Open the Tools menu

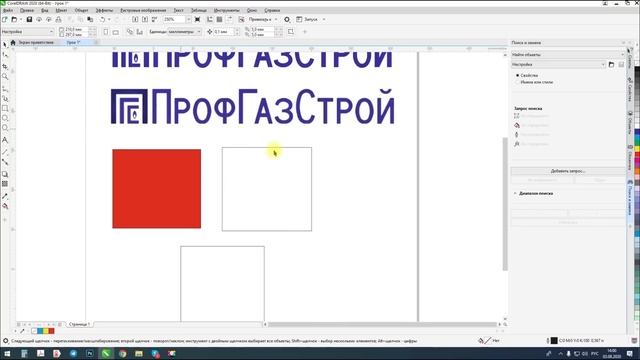(227, 10)
